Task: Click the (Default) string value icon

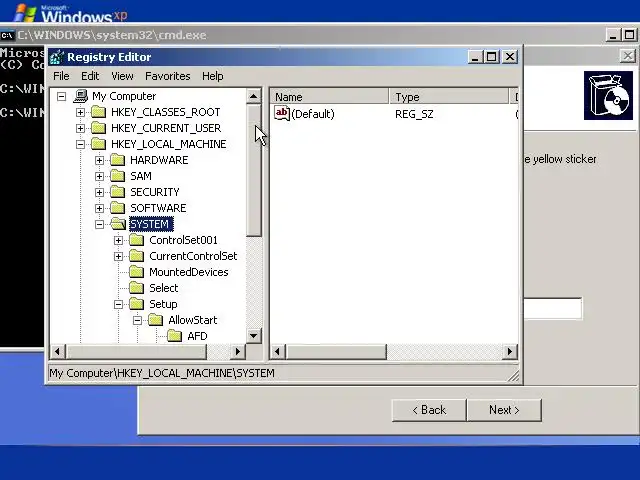Action: point(282,113)
